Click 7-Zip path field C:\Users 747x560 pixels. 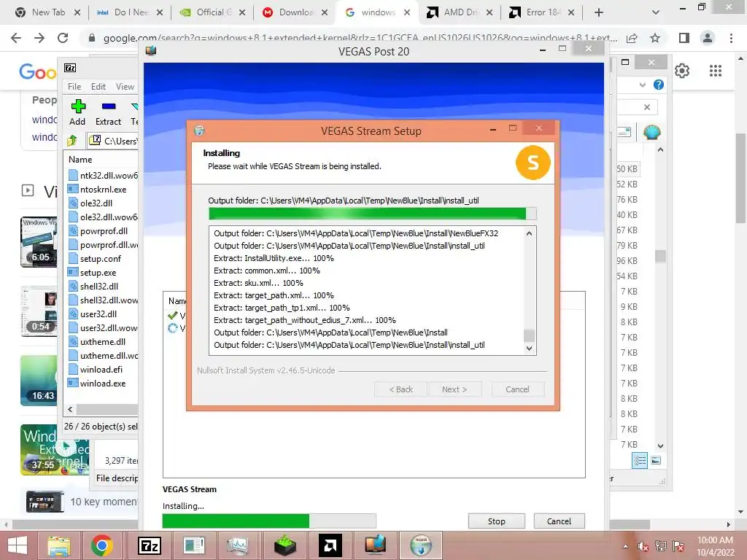click(115, 141)
